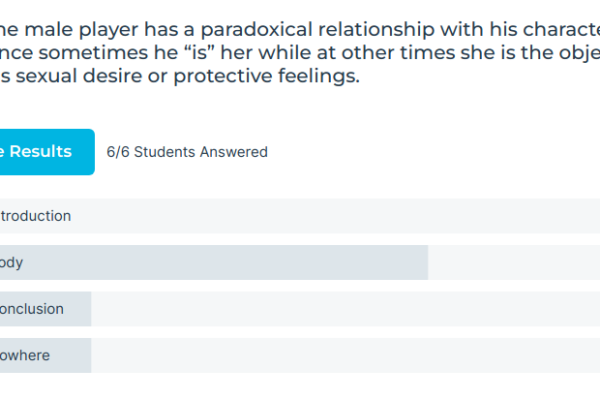Viewport: 600px width, 400px height.
Task: Click the word 'Students' in the answered count
Action: (165, 152)
